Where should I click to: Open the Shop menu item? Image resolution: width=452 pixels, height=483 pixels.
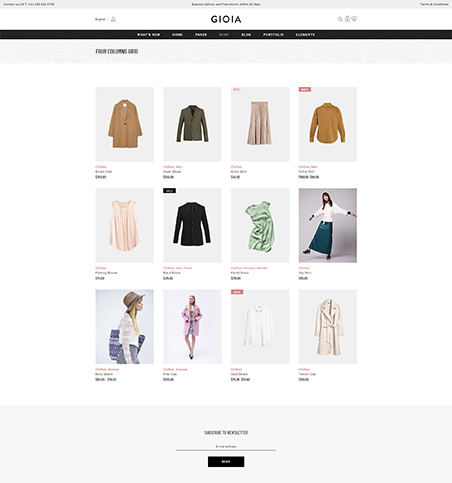[x=224, y=34]
